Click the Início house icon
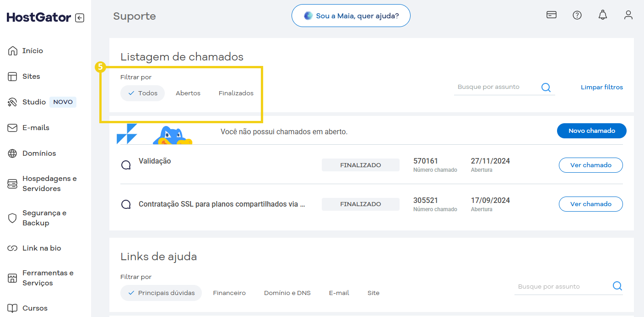Viewport: 644px width, 317px height. click(x=12, y=51)
